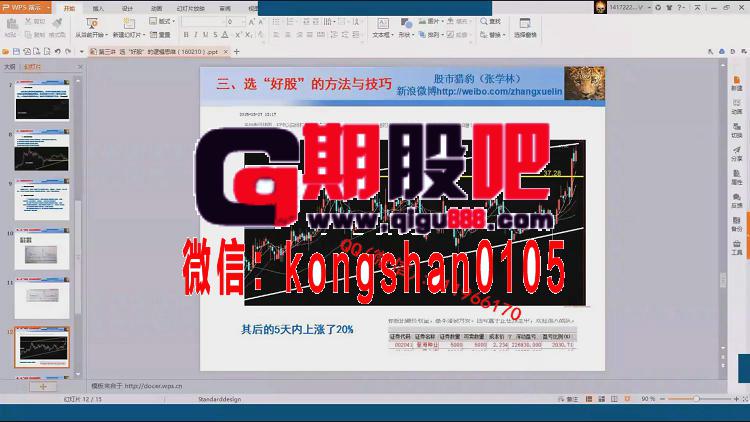The height and width of the screenshot is (422, 750).
Task: Open the Selection Pane (选择窗格)
Action: 525,27
